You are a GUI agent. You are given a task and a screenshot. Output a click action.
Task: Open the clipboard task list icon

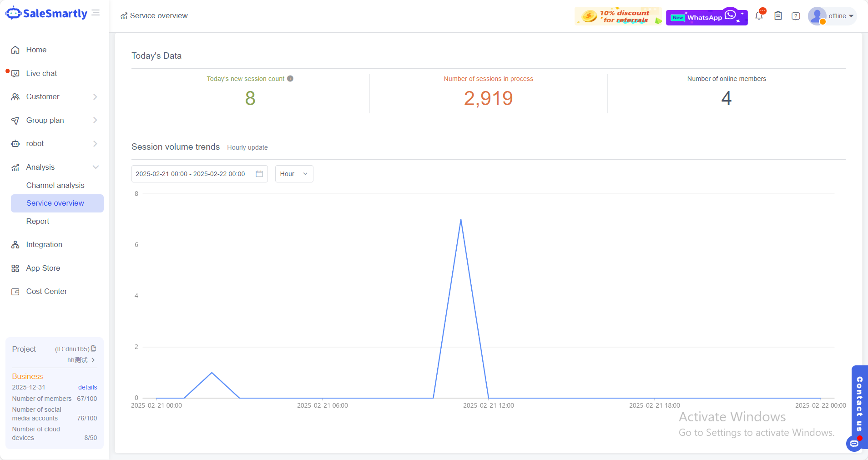coord(778,16)
